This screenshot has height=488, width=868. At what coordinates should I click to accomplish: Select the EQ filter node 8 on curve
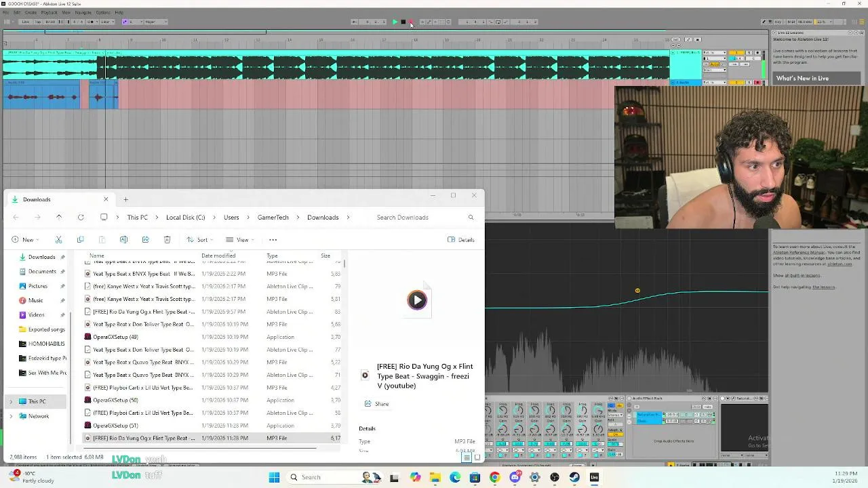[x=637, y=291]
